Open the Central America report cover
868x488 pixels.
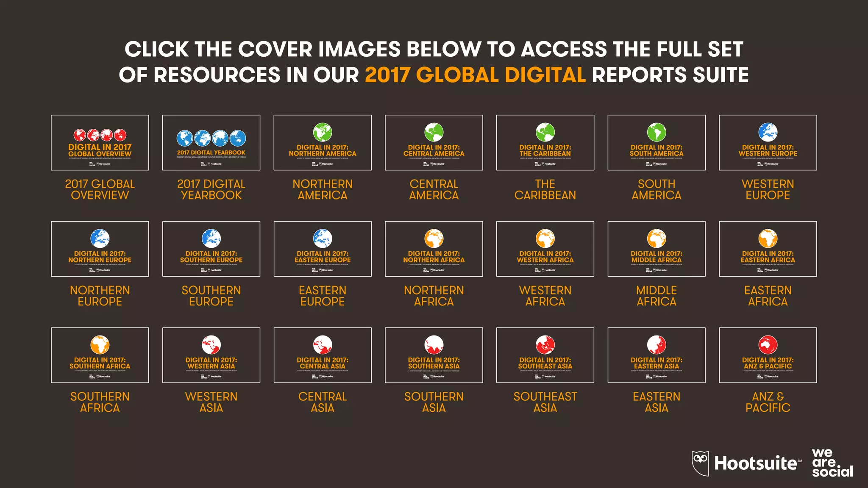434,143
